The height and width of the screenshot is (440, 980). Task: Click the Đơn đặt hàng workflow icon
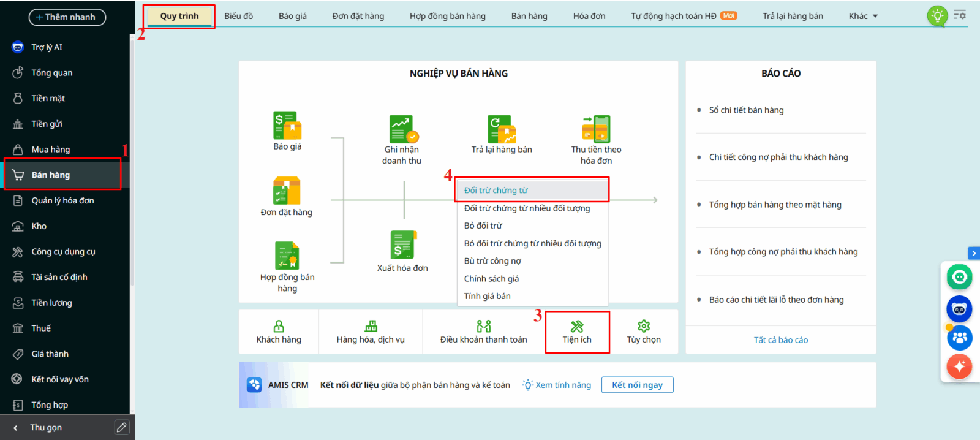coord(287,191)
